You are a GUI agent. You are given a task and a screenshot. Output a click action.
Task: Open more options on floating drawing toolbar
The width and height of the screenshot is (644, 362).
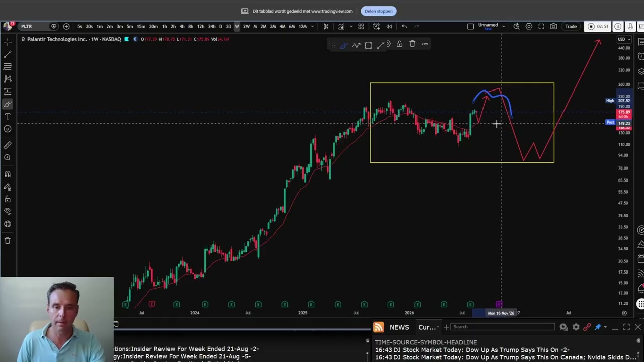425,44
